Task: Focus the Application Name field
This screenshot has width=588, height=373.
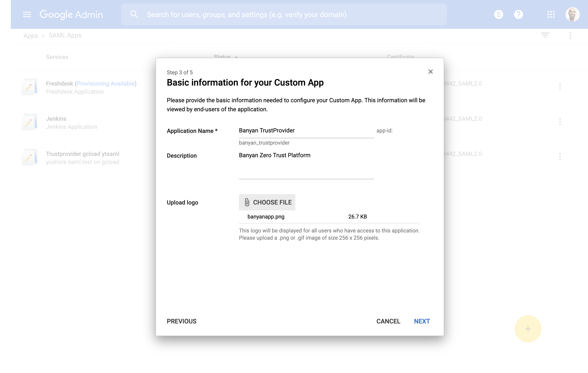Action: click(306, 131)
